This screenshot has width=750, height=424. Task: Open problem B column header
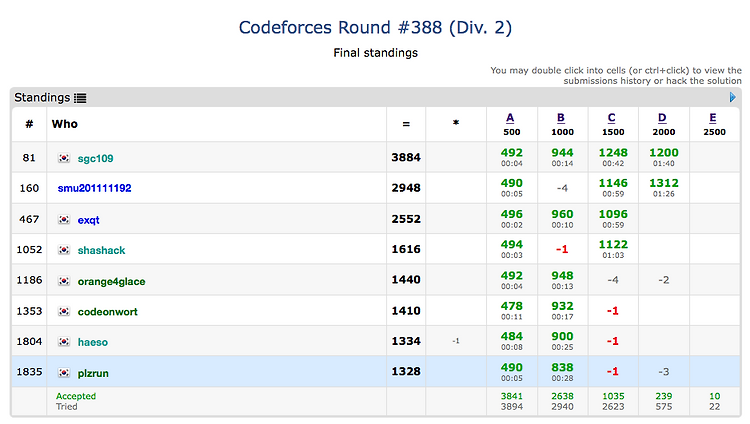click(561, 118)
